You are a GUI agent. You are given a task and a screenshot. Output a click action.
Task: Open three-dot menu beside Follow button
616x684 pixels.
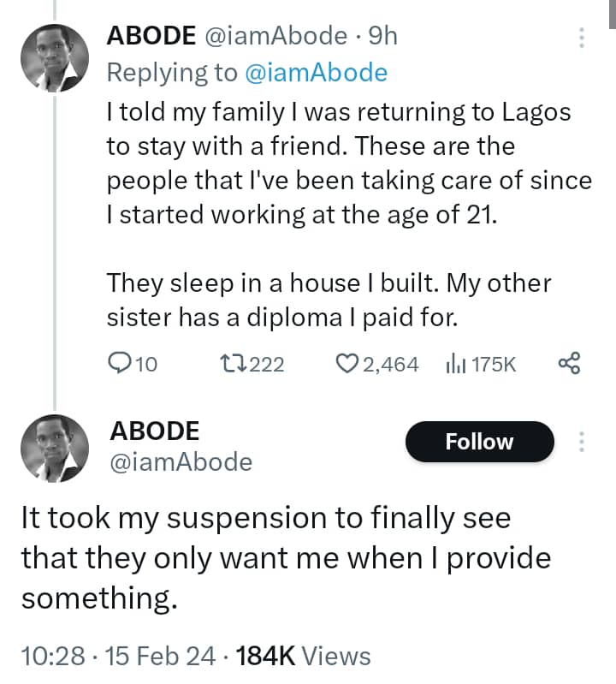click(582, 442)
